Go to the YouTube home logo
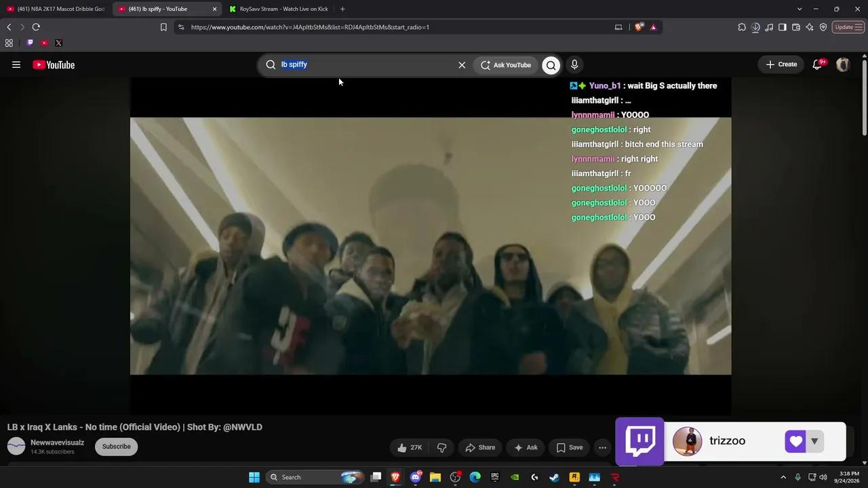Viewport: 868px width, 488px height. tap(54, 64)
